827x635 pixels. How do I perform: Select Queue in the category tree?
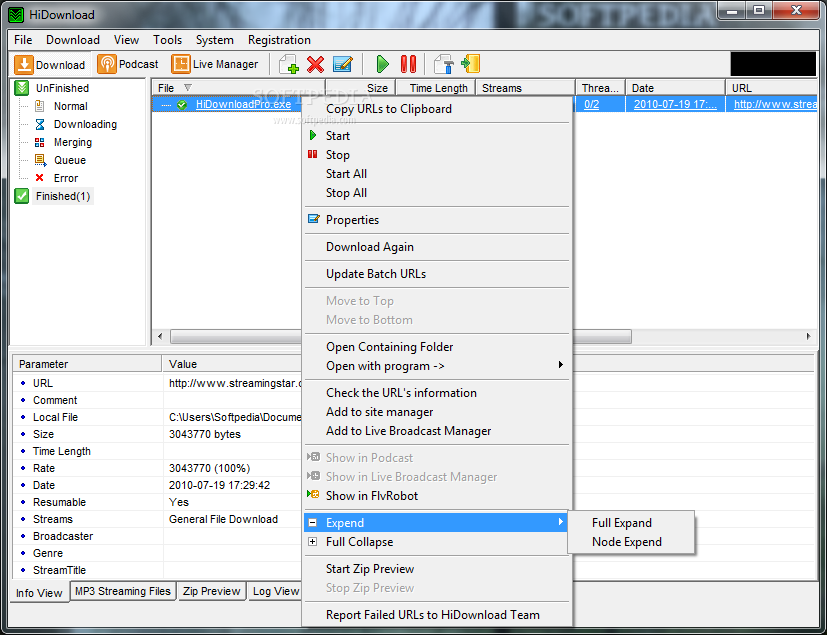70,160
